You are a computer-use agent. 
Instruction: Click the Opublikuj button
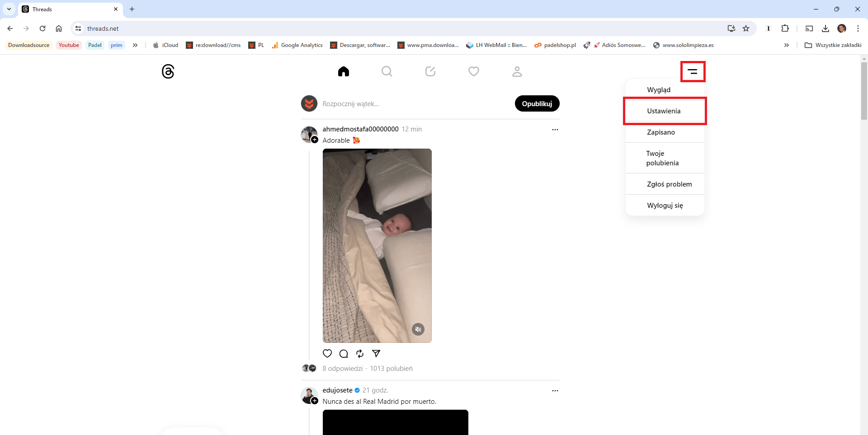(x=537, y=103)
